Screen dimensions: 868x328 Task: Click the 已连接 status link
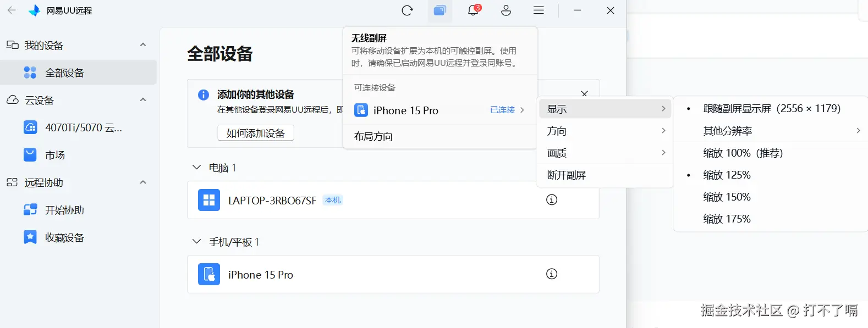(502, 110)
